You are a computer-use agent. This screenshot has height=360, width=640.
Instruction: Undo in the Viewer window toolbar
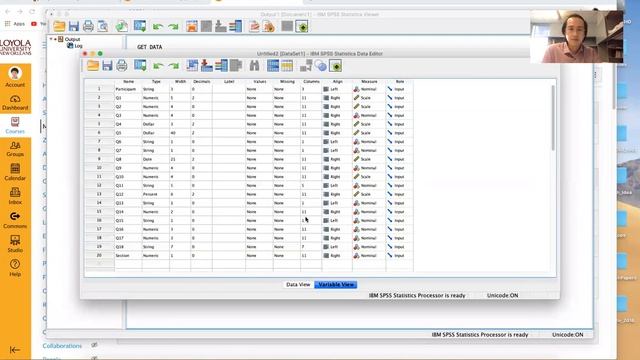158,27
